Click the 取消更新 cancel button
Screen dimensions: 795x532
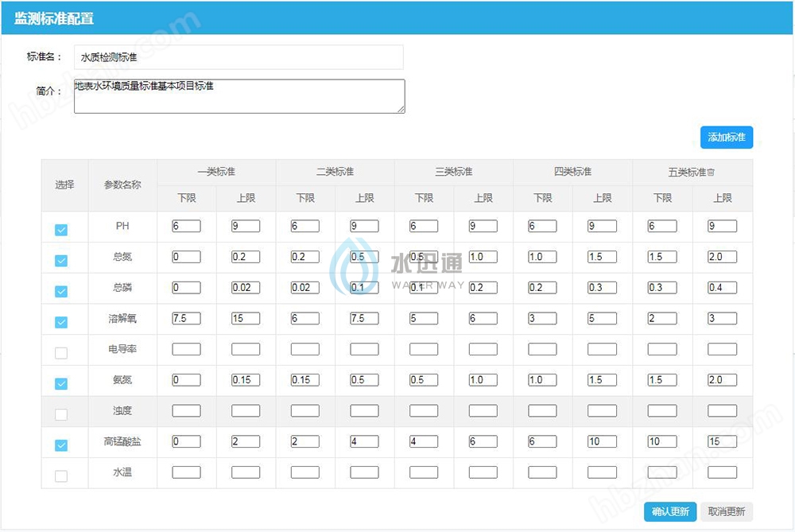[x=728, y=511]
